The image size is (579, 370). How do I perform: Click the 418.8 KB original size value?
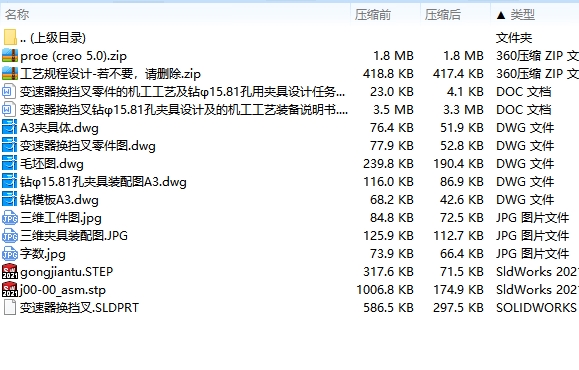point(388,74)
